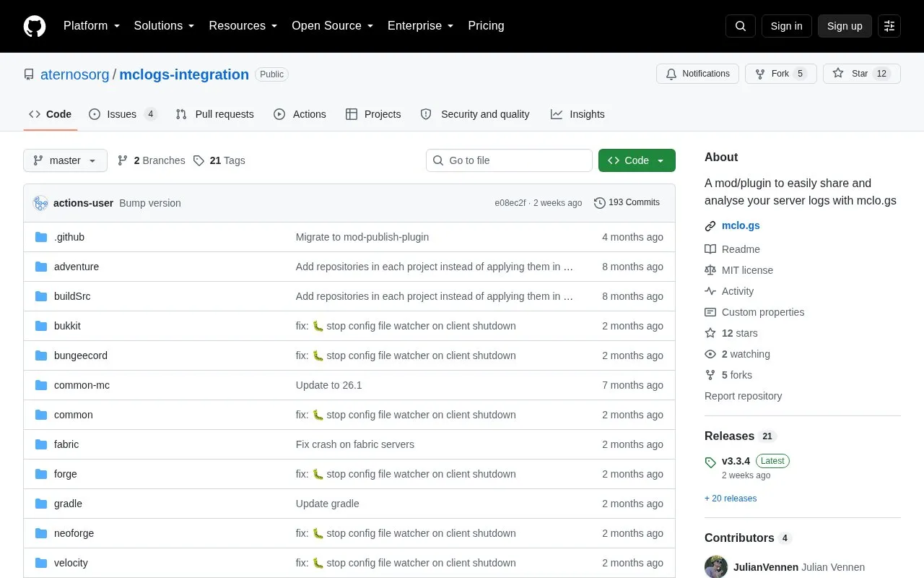
Task: Switch to the Issues tab
Action: click(x=123, y=114)
